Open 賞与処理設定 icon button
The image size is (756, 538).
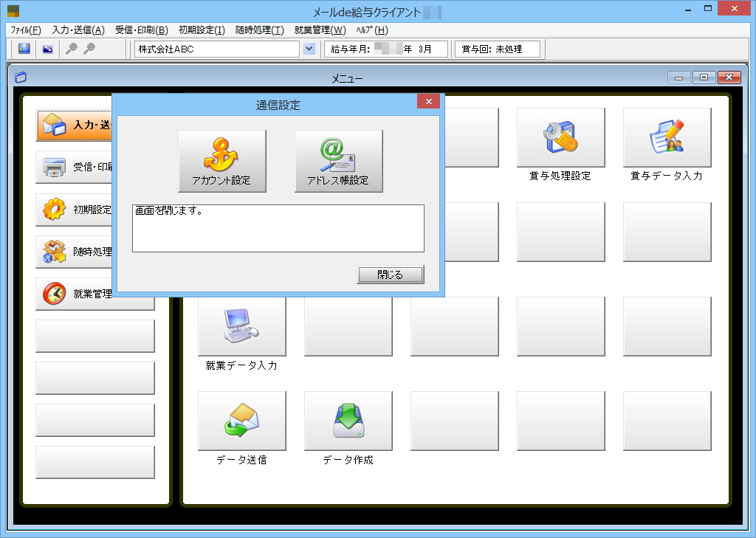point(561,137)
